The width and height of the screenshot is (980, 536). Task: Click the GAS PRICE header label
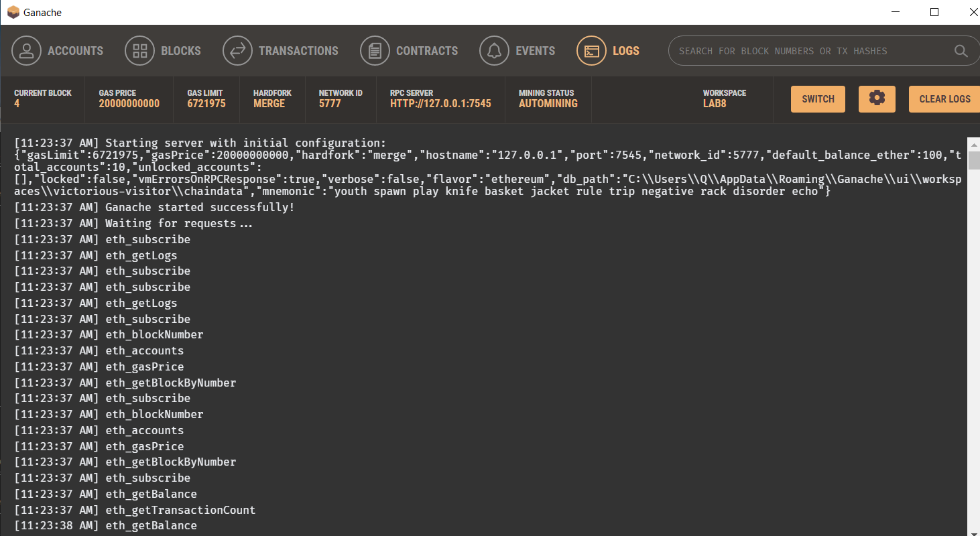[117, 93]
